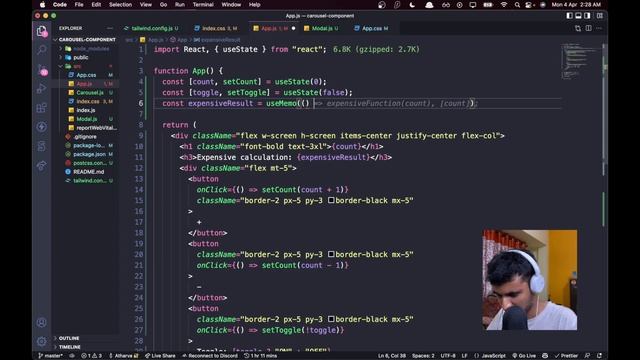640x360 pixels.
Task: Switch to index.css editor tab
Action: pos(216,28)
